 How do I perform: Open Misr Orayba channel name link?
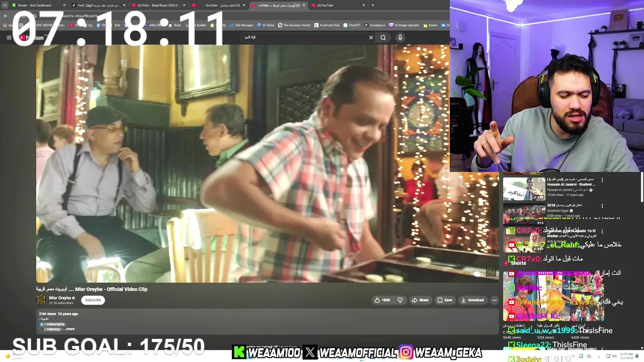pos(60,298)
